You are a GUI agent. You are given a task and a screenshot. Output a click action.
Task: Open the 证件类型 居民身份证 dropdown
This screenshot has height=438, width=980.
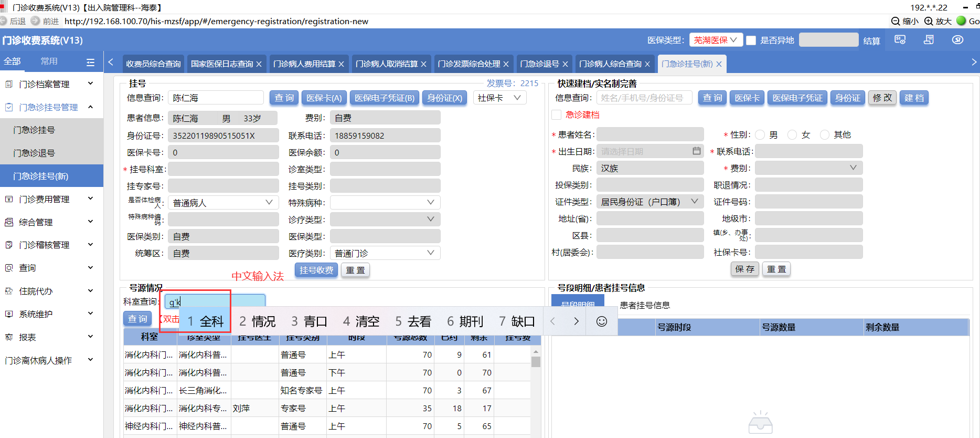[649, 202]
